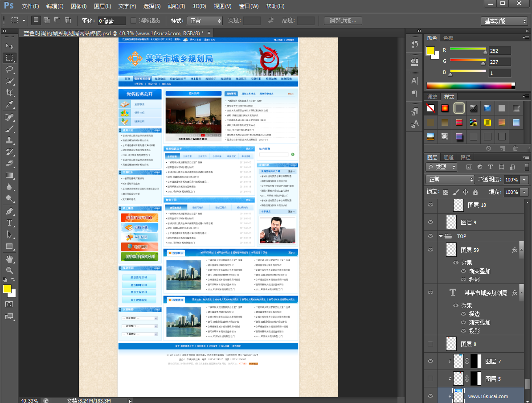Enable the 消除锯齿 anti-alias checkbox
Image resolution: width=532 pixels, height=403 pixels.
click(x=133, y=21)
